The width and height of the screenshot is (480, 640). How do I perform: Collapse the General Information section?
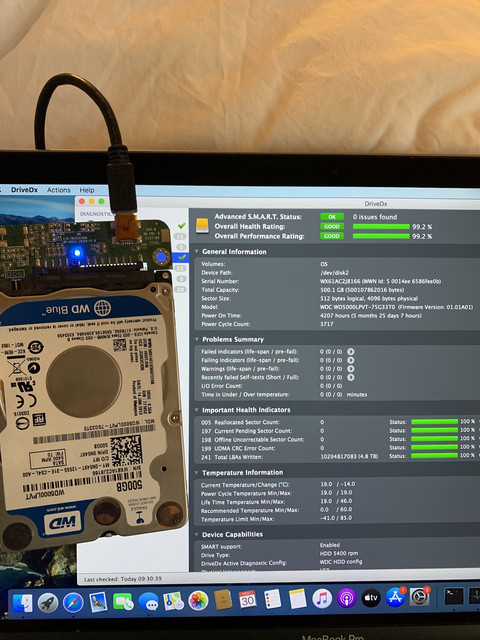(197, 251)
